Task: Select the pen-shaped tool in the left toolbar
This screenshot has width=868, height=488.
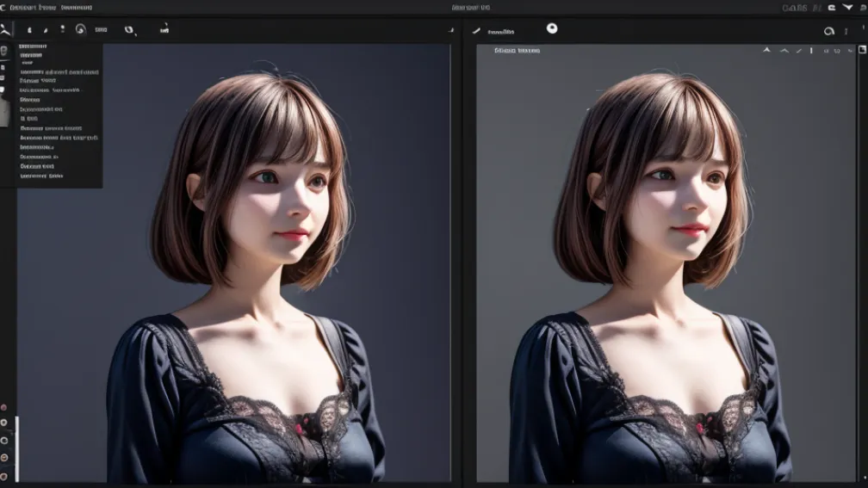Action: [46, 30]
